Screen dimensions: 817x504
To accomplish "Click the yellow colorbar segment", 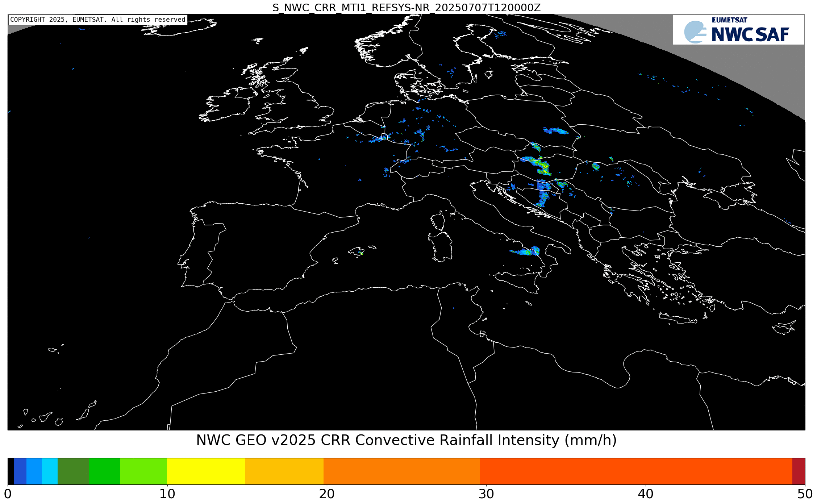I will [x=206, y=471].
